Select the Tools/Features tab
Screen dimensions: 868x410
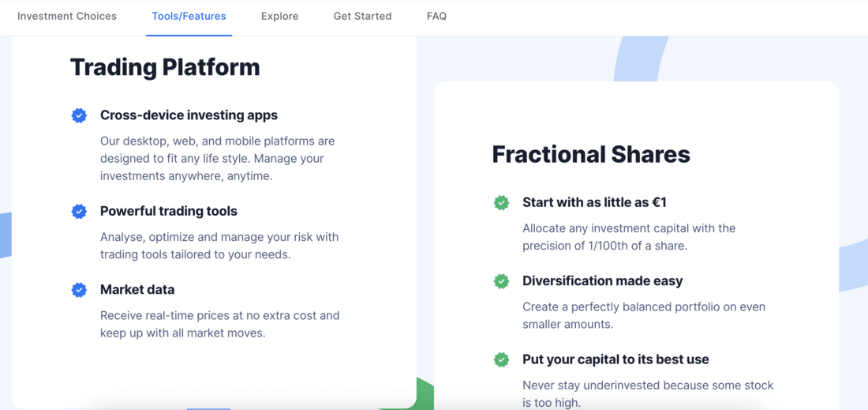[x=189, y=16]
